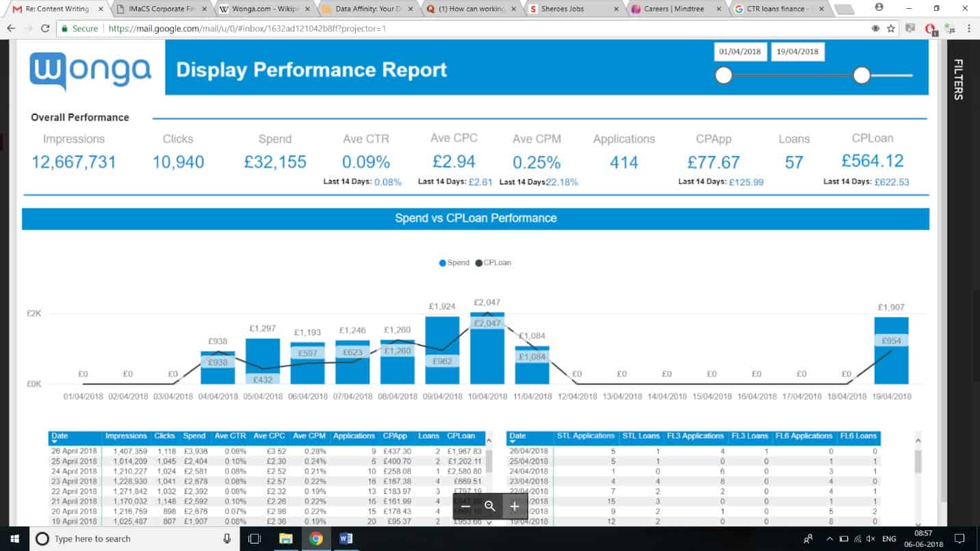Click the Clicks column header
Image resolution: width=980 pixels, height=551 pixels.
click(x=165, y=436)
